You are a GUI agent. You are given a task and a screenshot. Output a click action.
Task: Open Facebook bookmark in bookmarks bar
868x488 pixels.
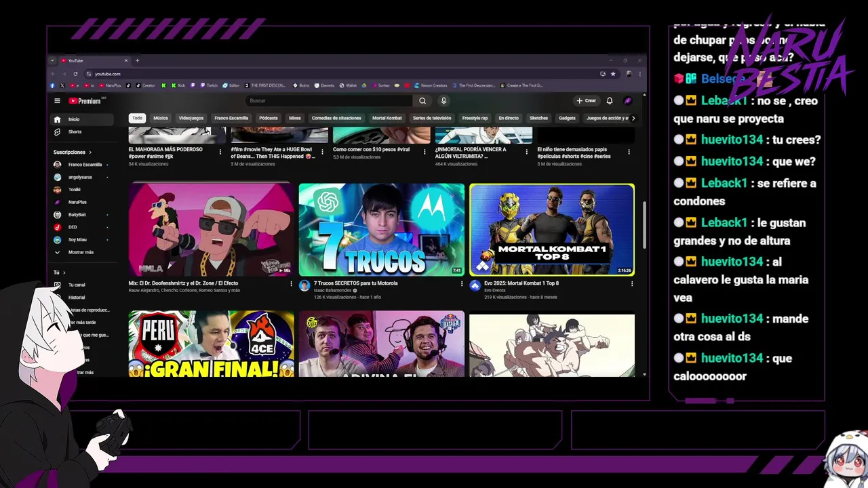coord(52,85)
